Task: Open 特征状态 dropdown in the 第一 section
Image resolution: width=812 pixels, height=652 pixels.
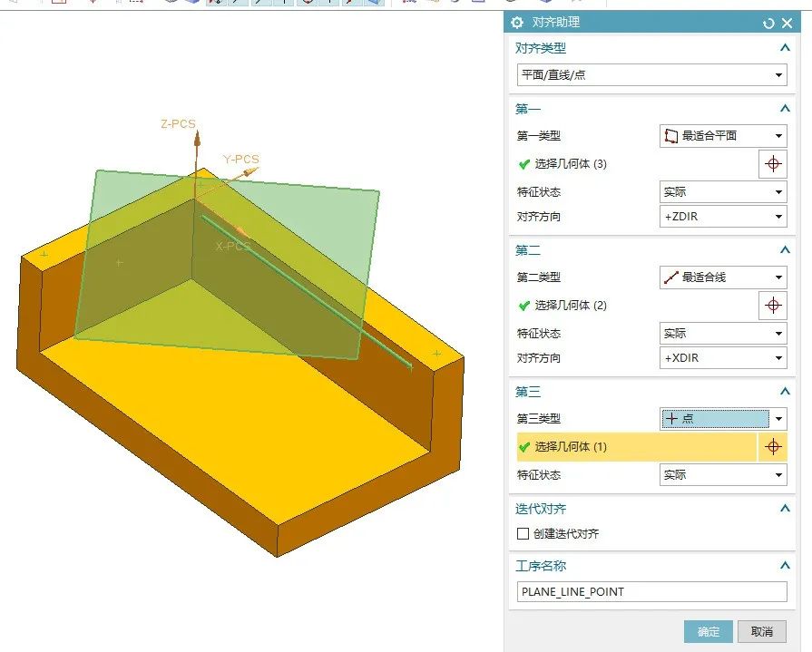Action: point(723,192)
